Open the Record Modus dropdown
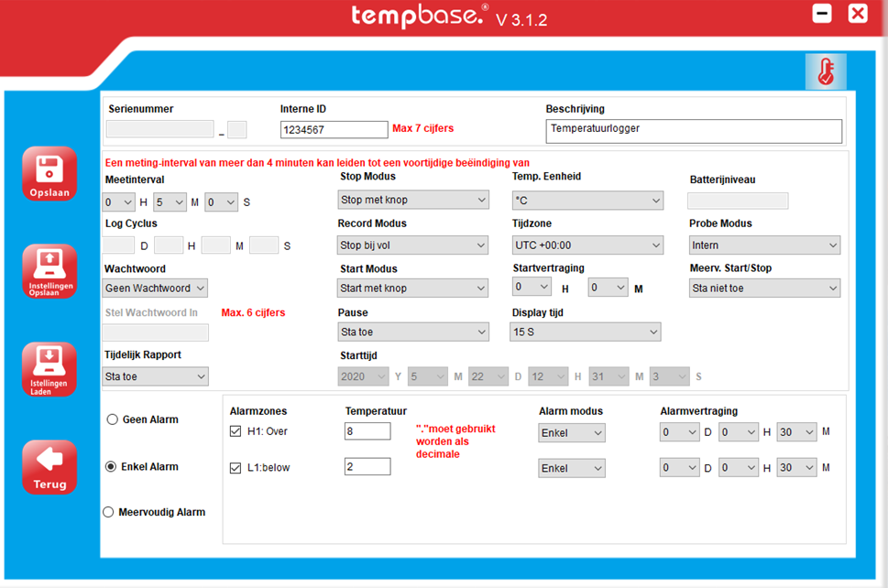This screenshot has width=888, height=588. (412, 245)
